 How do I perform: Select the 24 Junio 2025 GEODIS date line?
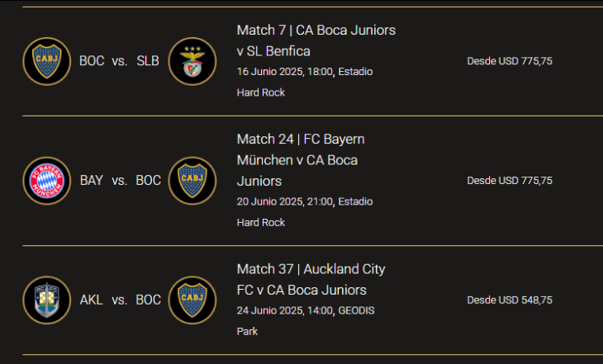(x=306, y=321)
